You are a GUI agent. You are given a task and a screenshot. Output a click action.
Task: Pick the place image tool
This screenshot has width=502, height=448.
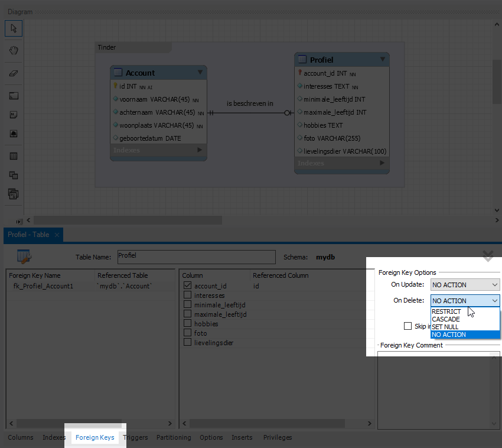(x=13, y=134)
